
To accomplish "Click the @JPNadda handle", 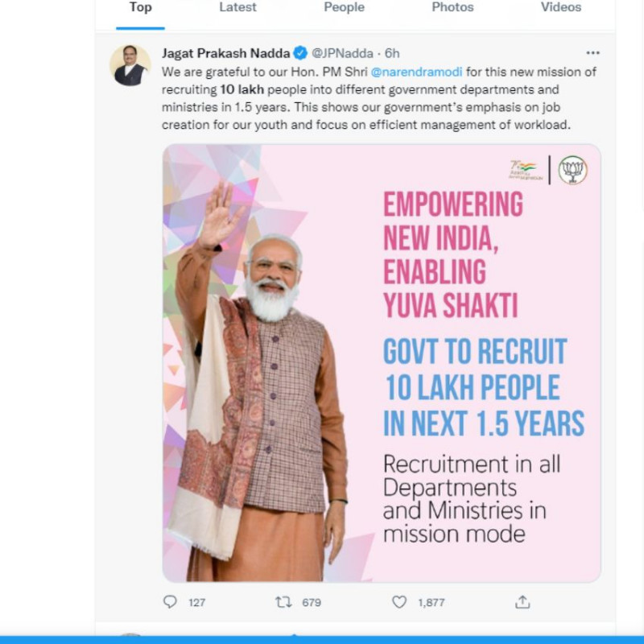I will pos(342,53).
